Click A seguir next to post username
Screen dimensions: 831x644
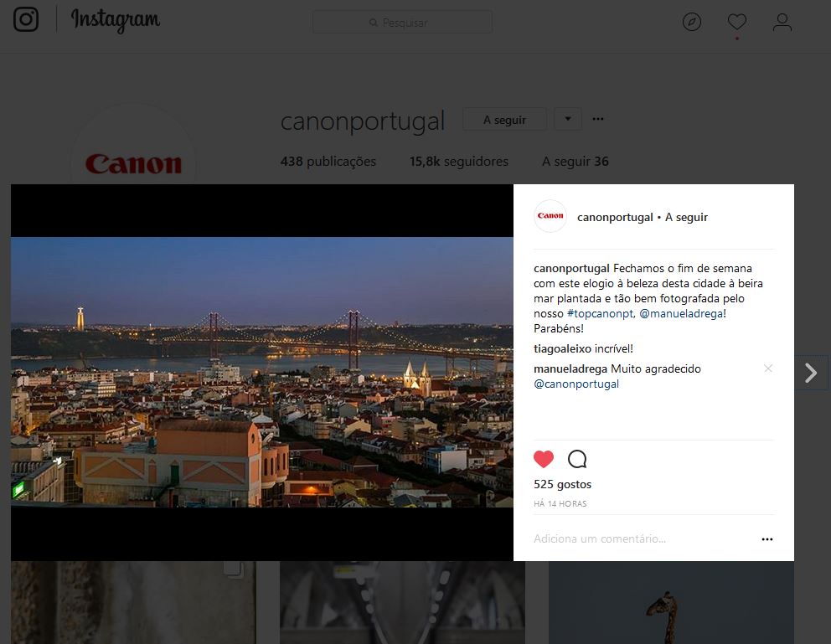pyautogui.click(x=686, y=217)
